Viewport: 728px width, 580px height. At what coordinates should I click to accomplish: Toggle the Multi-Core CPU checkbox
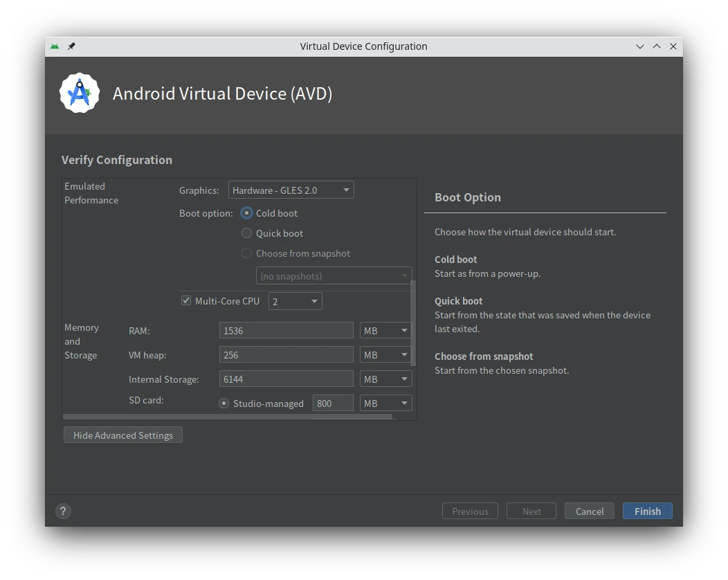click(186, 301)
